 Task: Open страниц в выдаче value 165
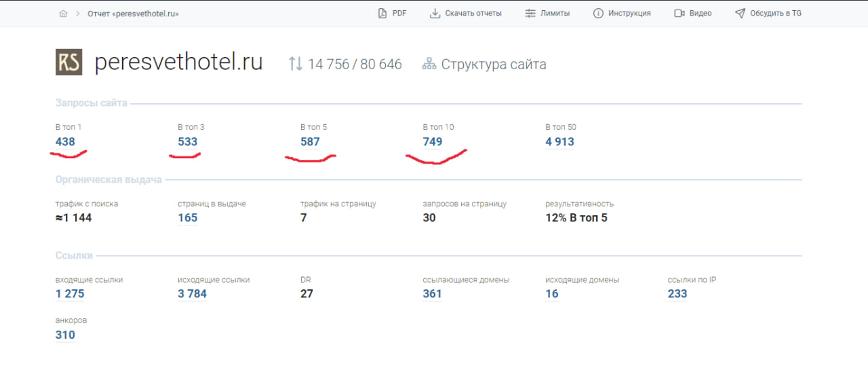(188, 218)
